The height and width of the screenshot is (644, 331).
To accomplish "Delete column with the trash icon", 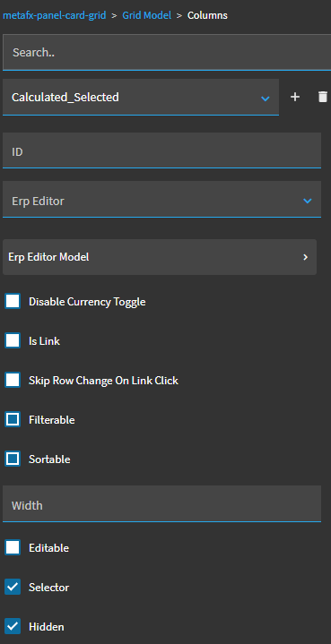I will tap(323, 97).
